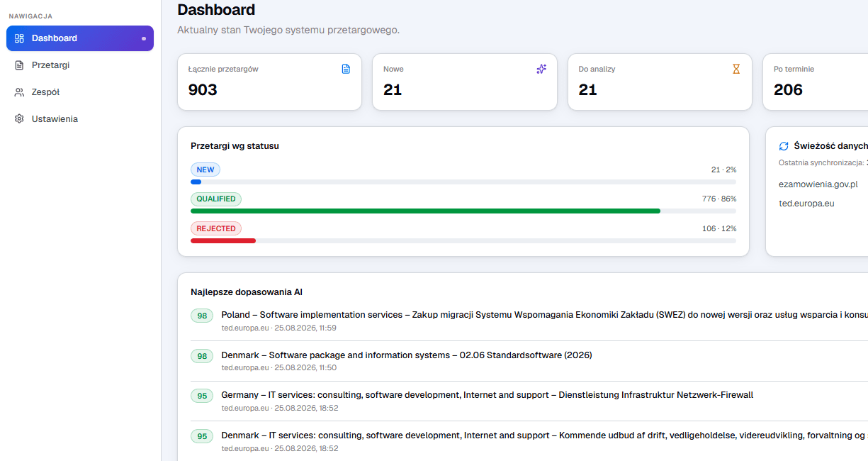This screenshot has width=868, height=461.
Task: Click the document icon in Łącznie przetargów card
Action: point(346,69)
